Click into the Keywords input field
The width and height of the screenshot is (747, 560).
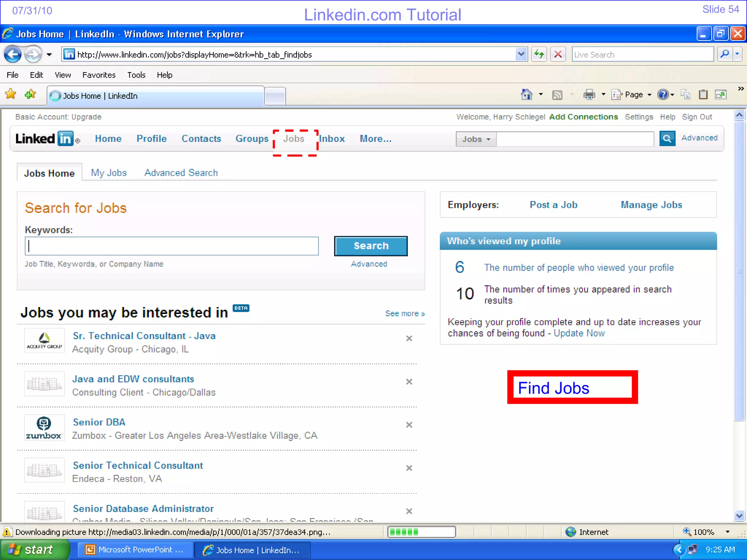pyautogui.click(x=171, y=246)
